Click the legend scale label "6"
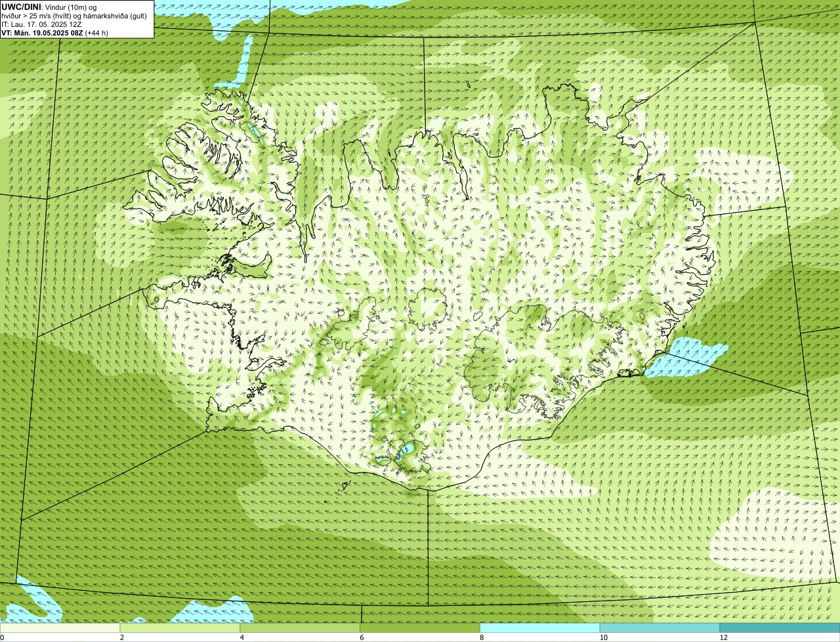 (362, 637)
